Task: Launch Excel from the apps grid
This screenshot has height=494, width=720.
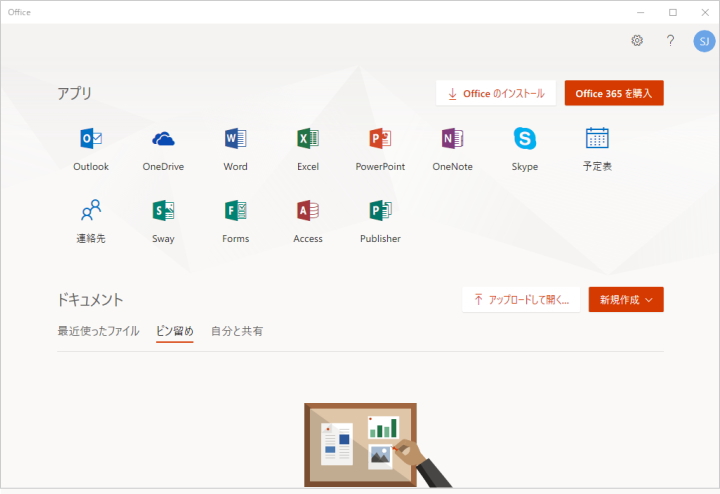Action: click(308, 138)
